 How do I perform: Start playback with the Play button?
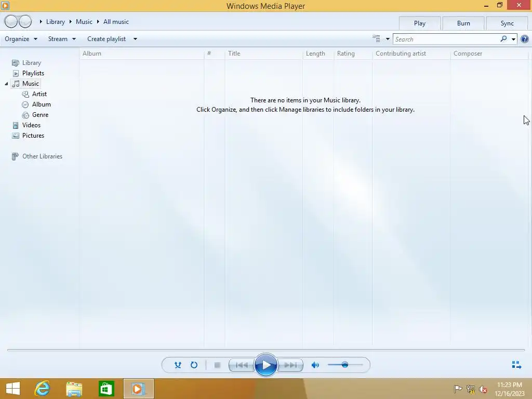pos(265,365)
